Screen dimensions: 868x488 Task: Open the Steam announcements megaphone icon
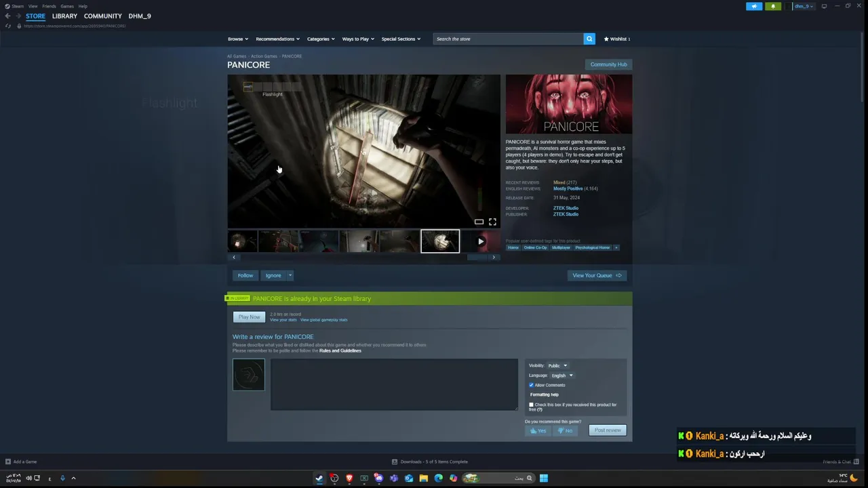click(754, 6)
